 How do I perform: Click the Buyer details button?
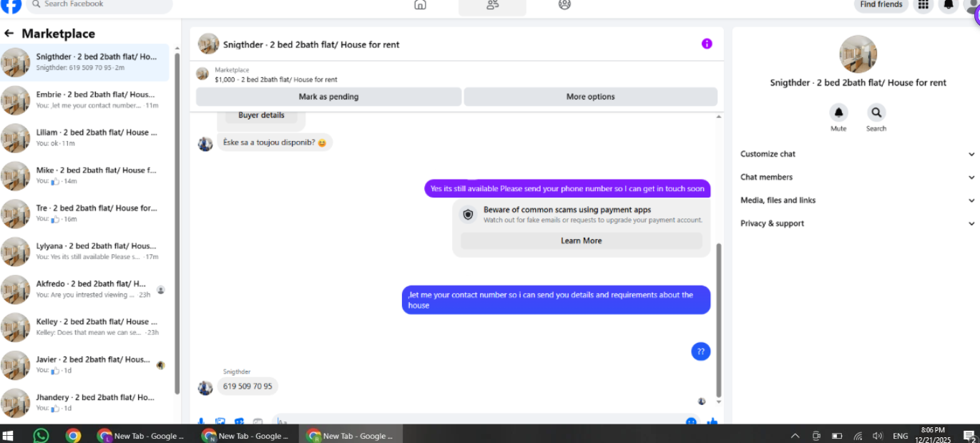261,116
